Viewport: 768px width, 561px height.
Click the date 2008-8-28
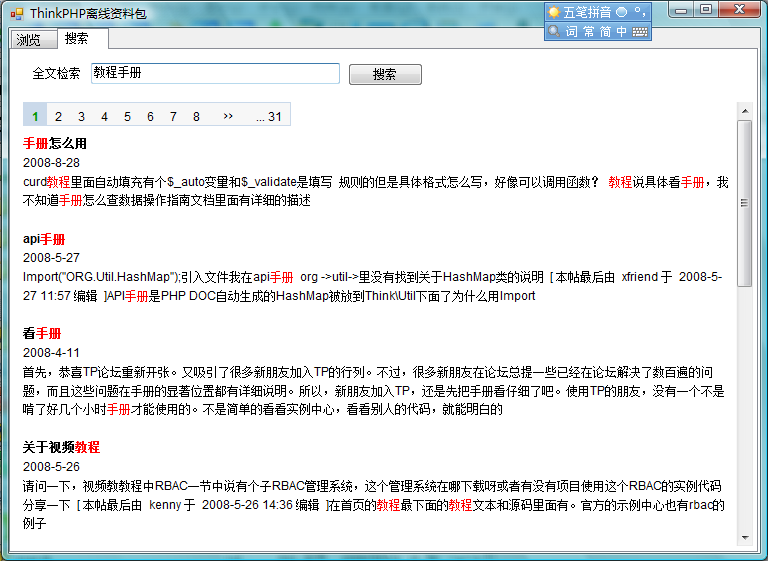(x=51, y=163)
